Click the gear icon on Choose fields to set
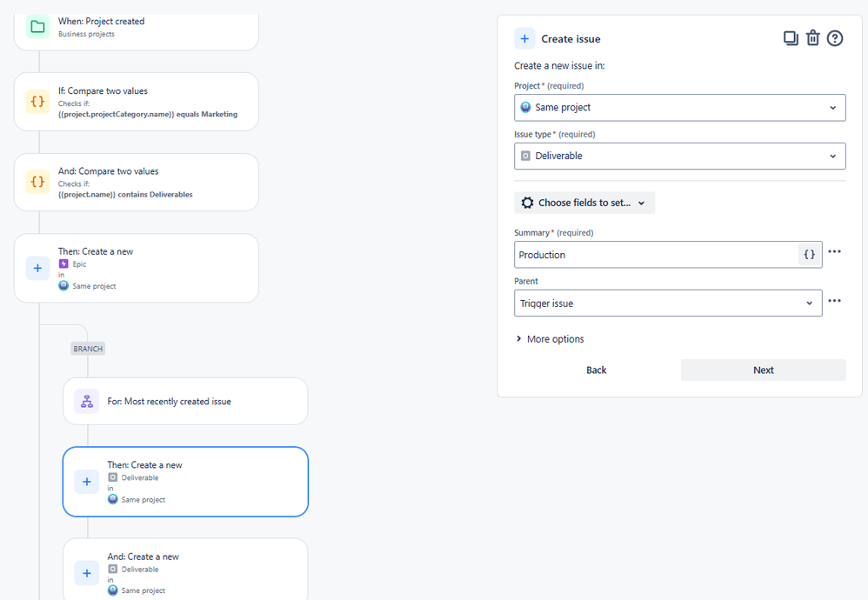The height and width of the screenshot is (600, 868). click(x=528, y=202)
